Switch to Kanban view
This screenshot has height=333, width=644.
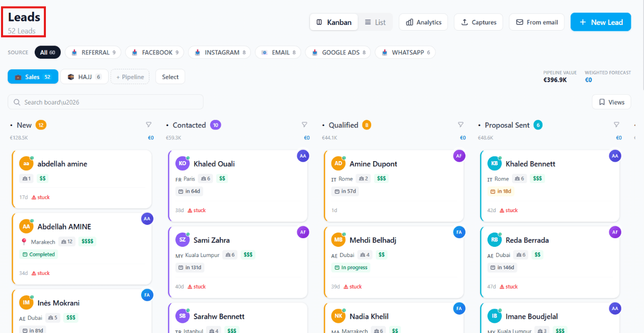click(x=334, y=22)
